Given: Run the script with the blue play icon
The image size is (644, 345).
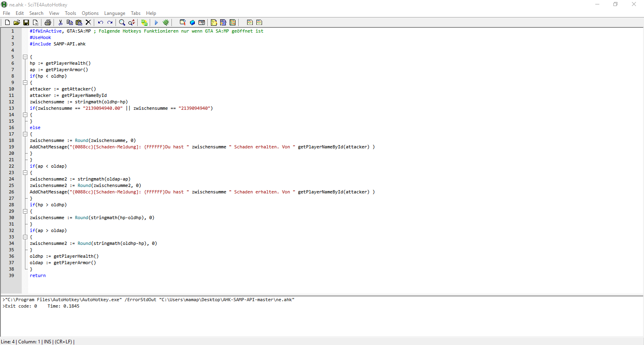Looking at the screenshot, I should point(156,23).
